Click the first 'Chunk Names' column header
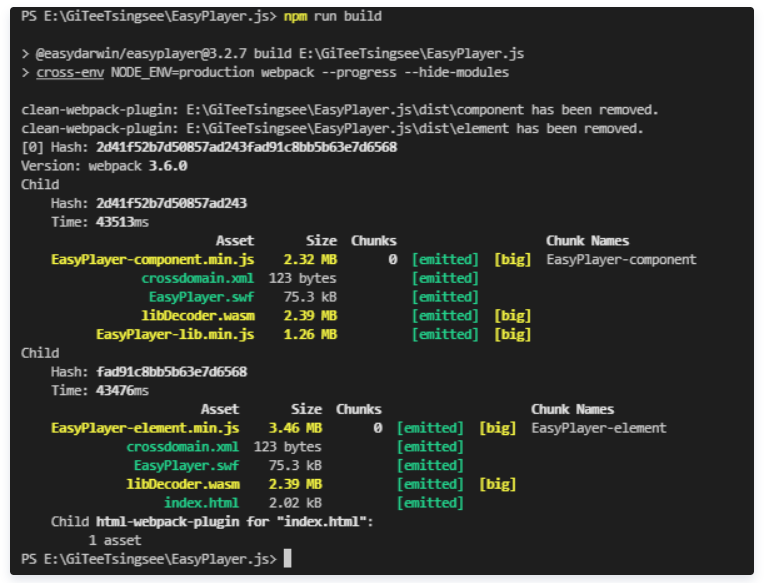Screen dimensions: 765x583 pyautogui.click(x=587, y=241)
